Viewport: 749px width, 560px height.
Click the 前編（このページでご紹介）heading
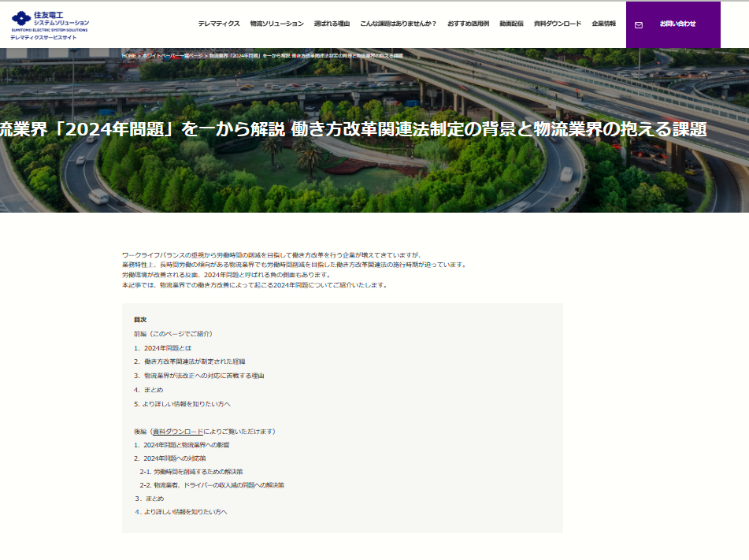[x=173, y=334]
